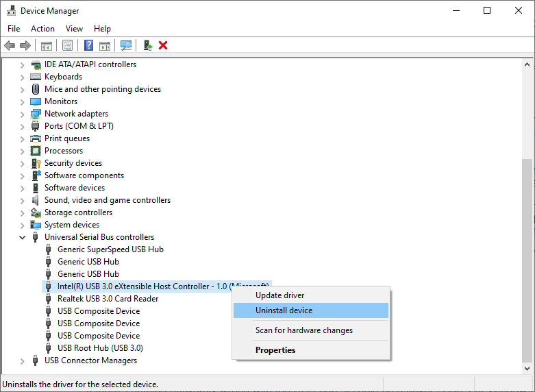Click the red X Uninstall device toolbar icon
The image size is (535, 392).
coord(163,45)
